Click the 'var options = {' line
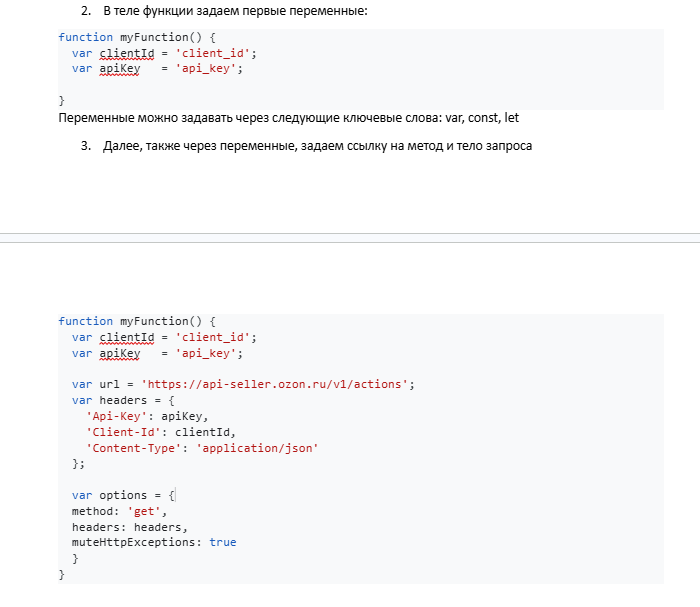The width and height of the screenshot is (700, 607). click(x=123, y=495)
